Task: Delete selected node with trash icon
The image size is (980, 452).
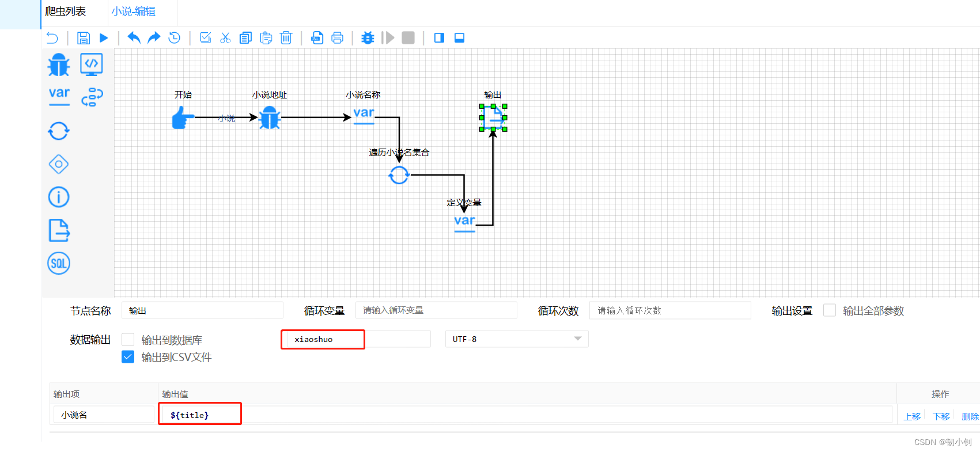Action: 286,38
